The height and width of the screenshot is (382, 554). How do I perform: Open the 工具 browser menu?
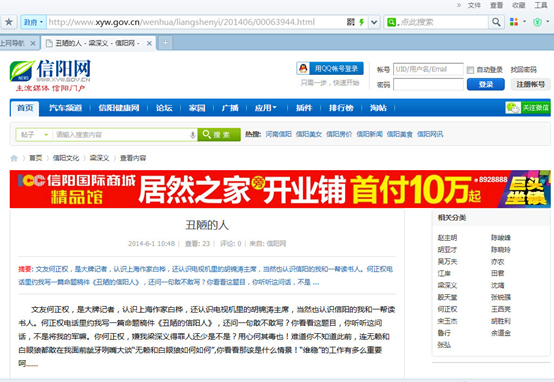pos(541,5)
